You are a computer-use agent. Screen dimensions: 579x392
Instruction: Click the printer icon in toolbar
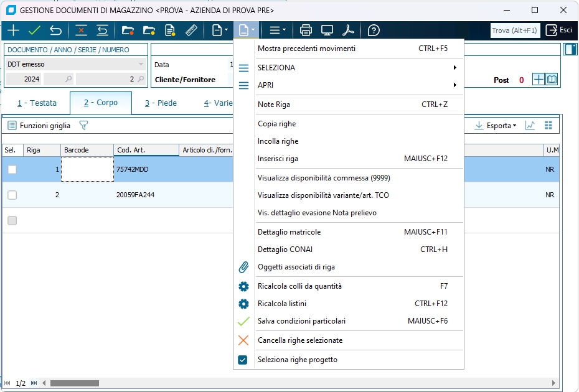point(306,30)
